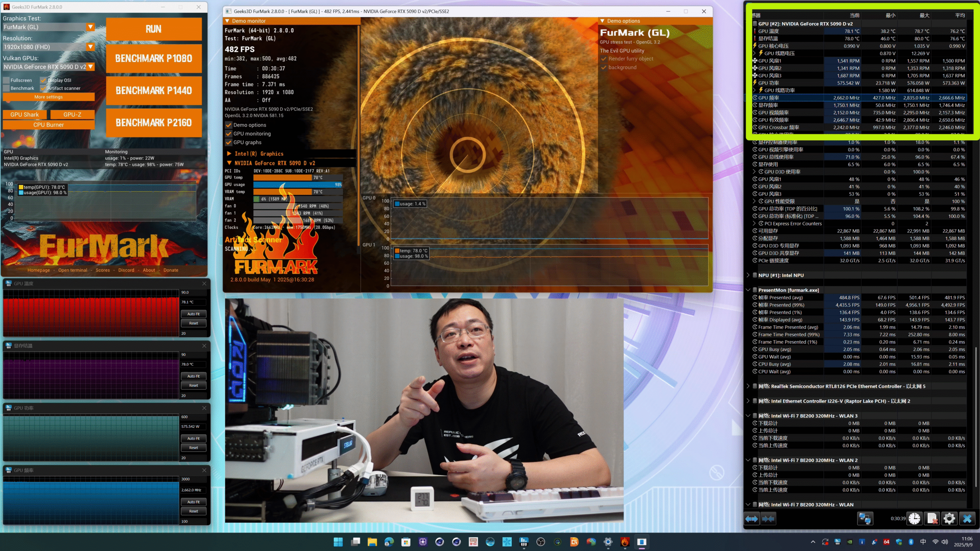Viewport: 980px width, 551px height.
Task: Click the NVIDIA tray icon
Action: pos(849,542)
